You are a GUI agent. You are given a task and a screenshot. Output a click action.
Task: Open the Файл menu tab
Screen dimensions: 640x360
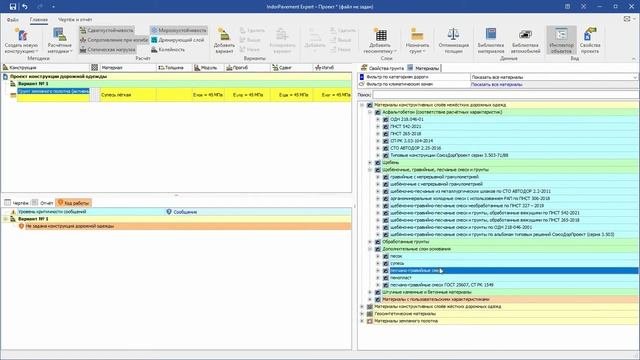tap(13, 20)
